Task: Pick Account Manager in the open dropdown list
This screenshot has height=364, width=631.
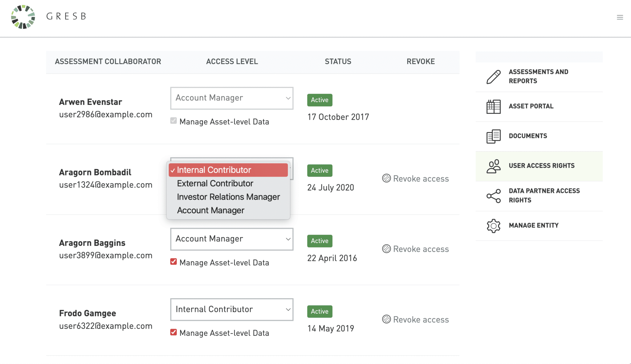Action: [x=210, y=210]
